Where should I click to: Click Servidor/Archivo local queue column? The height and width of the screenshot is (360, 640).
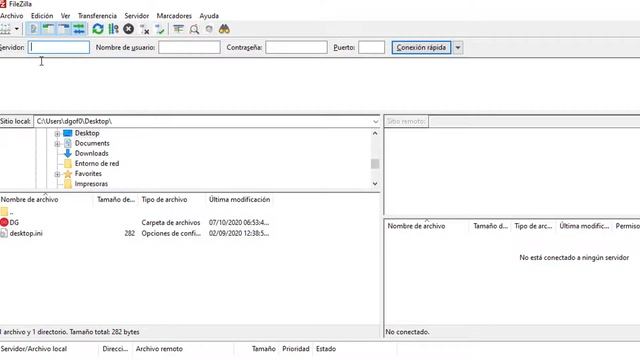[33, 349]
